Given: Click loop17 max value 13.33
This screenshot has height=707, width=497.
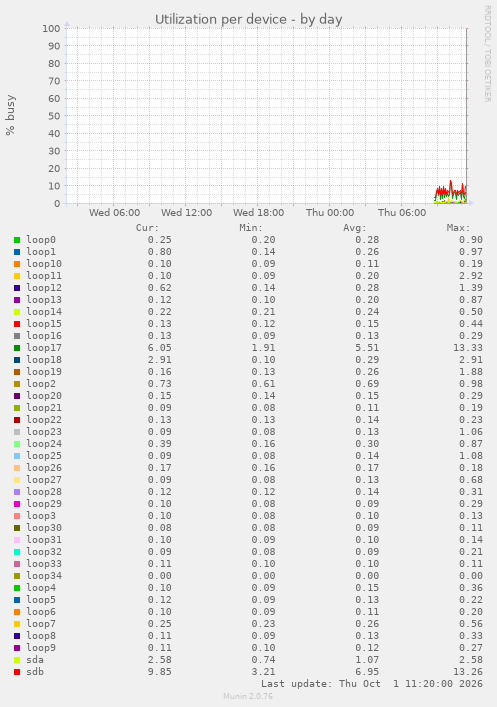Looking at the screenshot, I should [x=468, y=348].
